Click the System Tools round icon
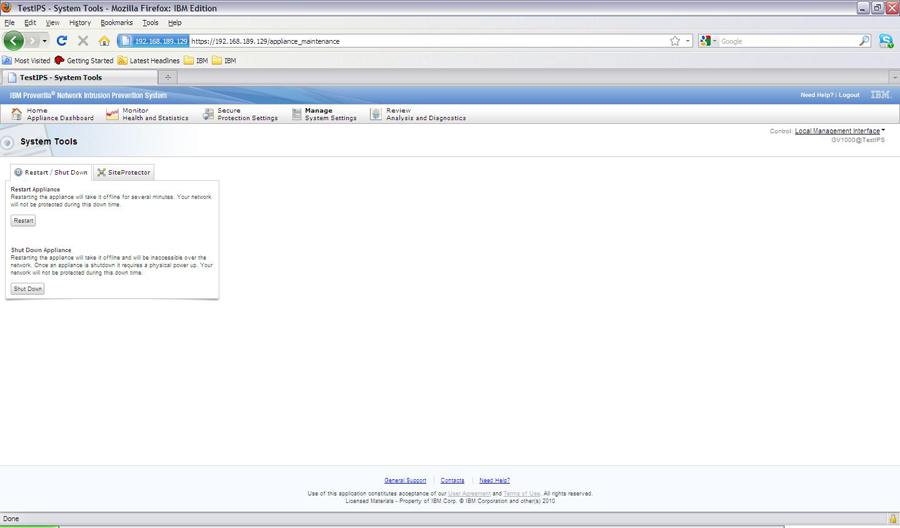900x528 pixels. [7, 143]
